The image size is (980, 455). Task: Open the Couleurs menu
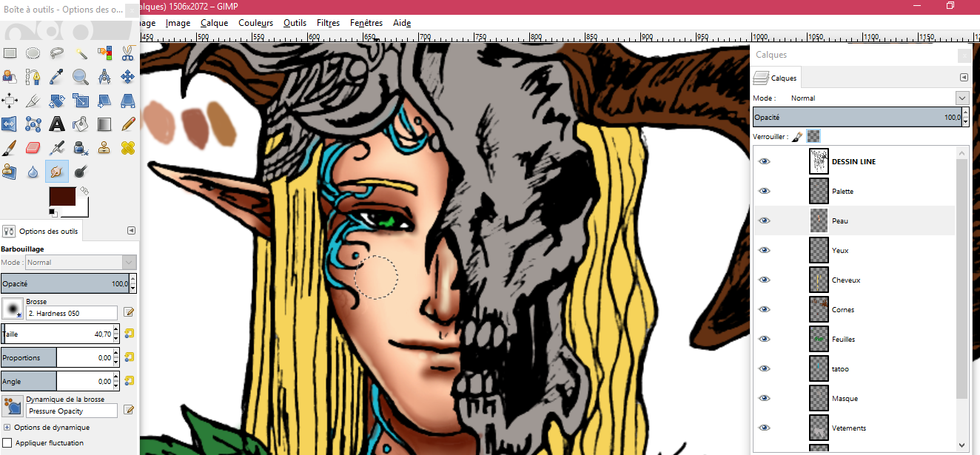click(x=255, y=23)
